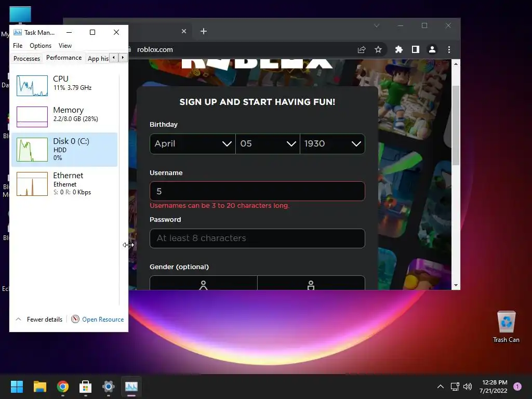The height and width of the screenshot is (399, 532).
Task: Click the page vertical scrollbar thumb
Action: (456, 125)
